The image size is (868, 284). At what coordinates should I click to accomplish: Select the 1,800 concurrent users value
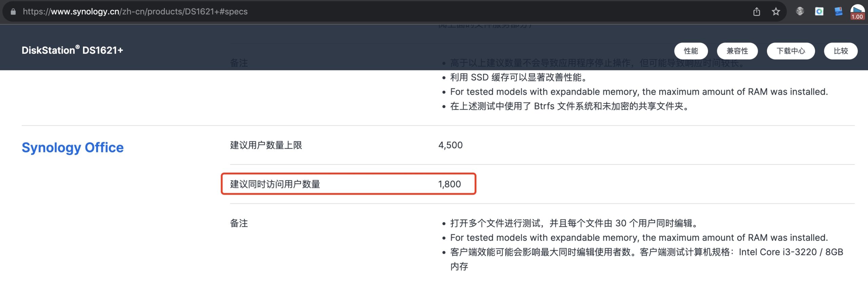[449, 184]
